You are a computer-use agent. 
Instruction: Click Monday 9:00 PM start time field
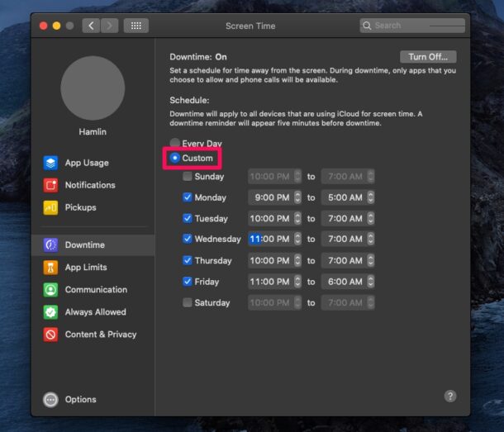pyautogui.click(x=271, y=197)
